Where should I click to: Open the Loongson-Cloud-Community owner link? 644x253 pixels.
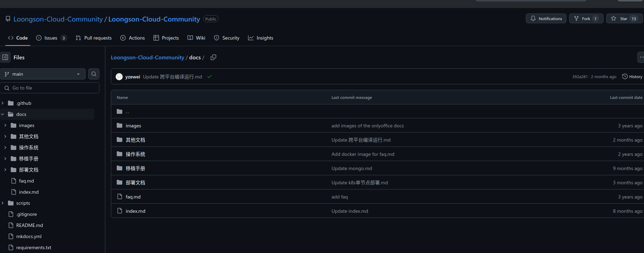click(58, 19)
